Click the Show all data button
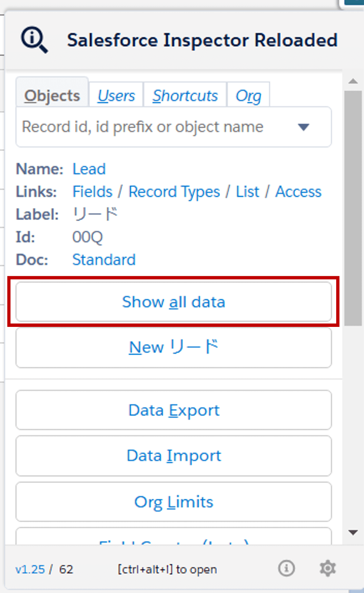The image size is (364, 593). tap(173, 302)
